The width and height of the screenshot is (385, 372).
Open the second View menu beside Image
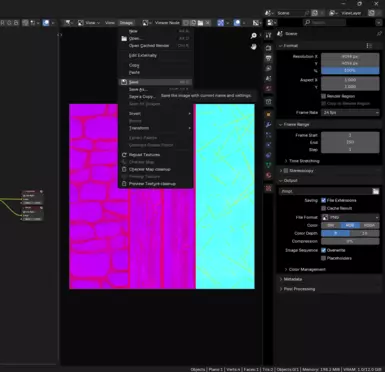(x=110, y=23)
